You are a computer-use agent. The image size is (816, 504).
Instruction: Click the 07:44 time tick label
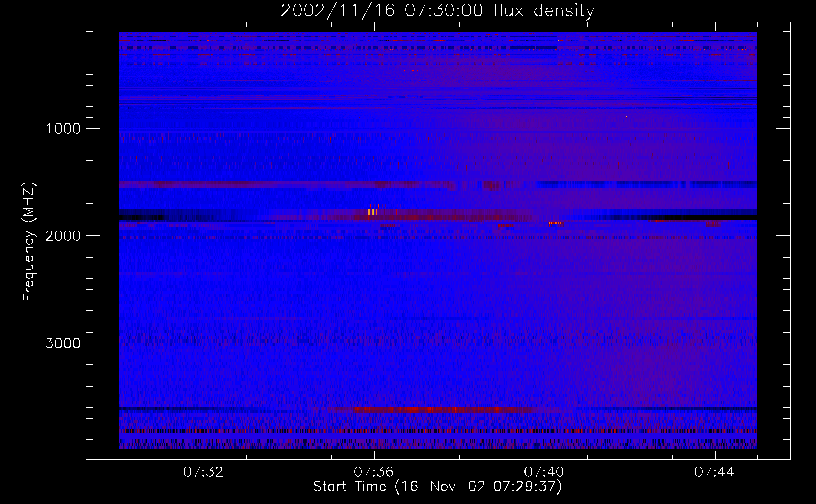point(715,472)
